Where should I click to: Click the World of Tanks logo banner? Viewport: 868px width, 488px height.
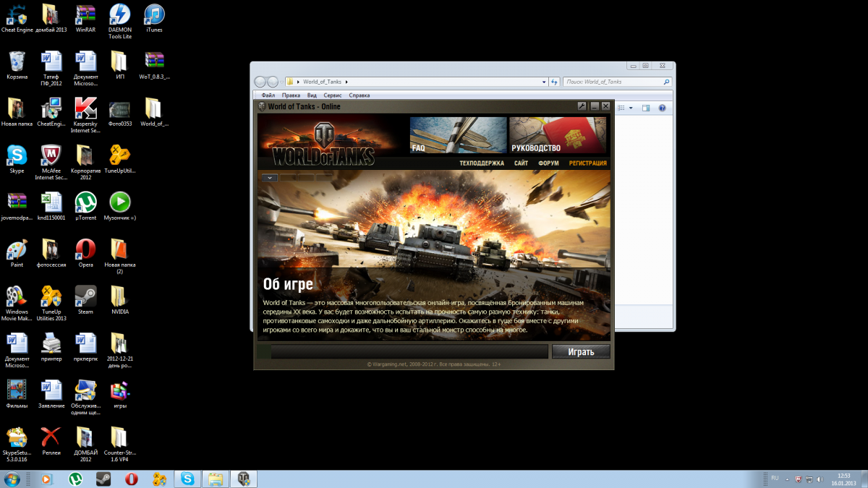click(323, 142)
